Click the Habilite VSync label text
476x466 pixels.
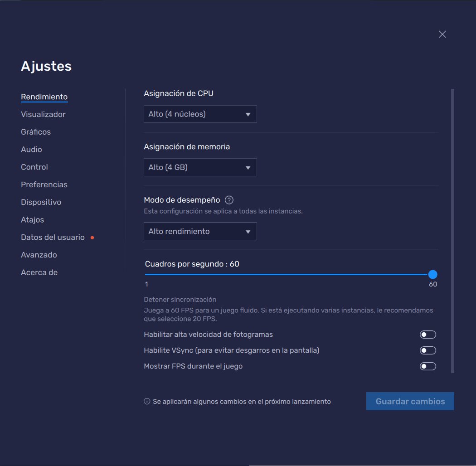231,350
